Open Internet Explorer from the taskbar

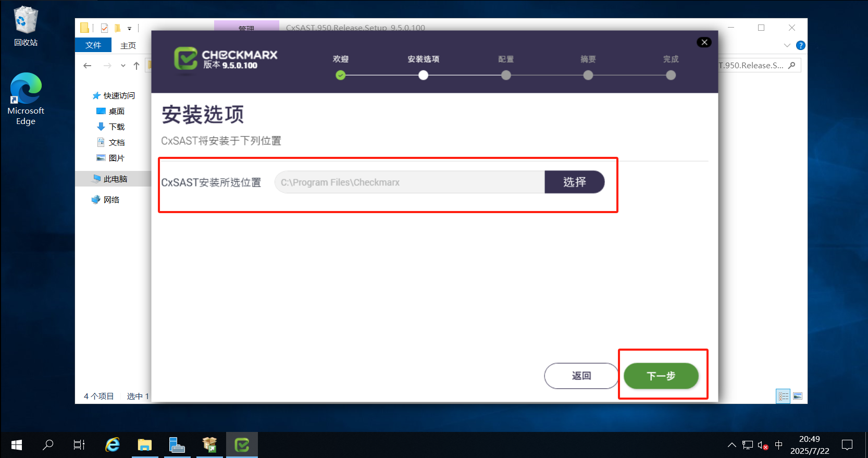113,445
